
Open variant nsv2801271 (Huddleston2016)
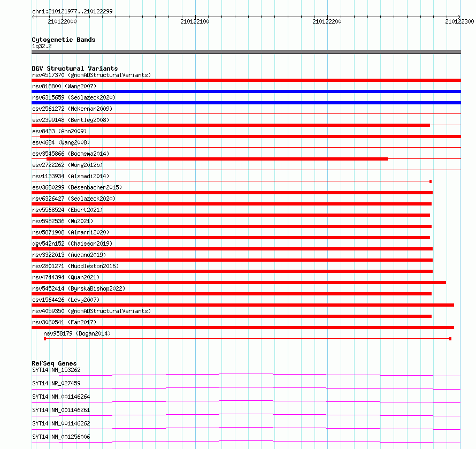pyautogui.click(x=75, y=266)
